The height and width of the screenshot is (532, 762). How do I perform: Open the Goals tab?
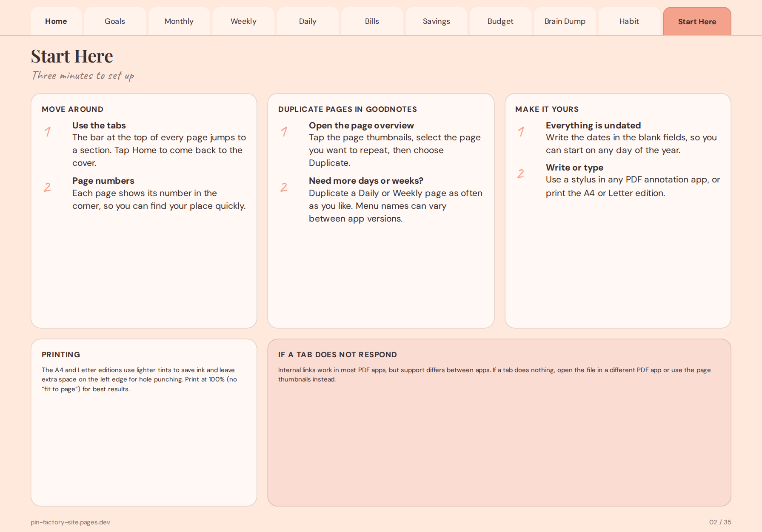coord(115,21)
